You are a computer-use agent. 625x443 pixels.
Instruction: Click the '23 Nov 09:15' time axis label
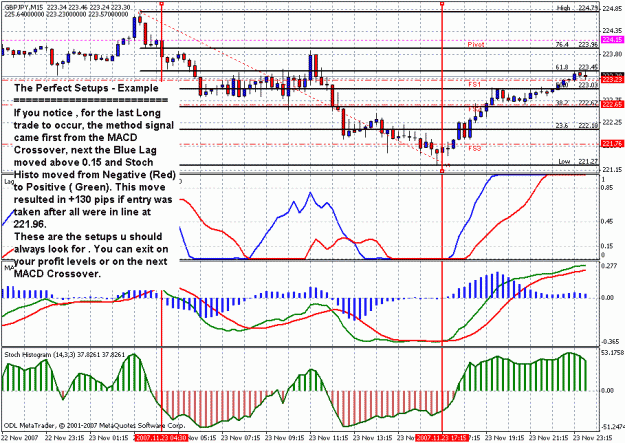[285, 438]
